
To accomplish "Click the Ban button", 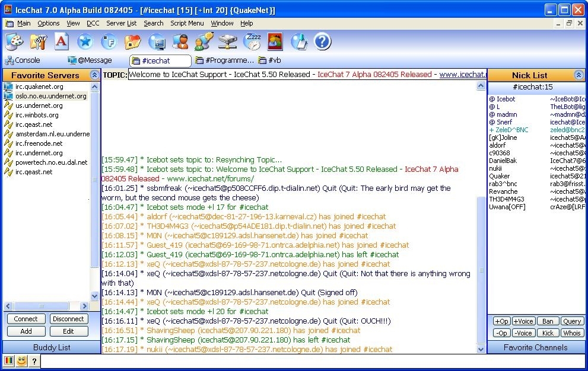I will tap(548, 321).
